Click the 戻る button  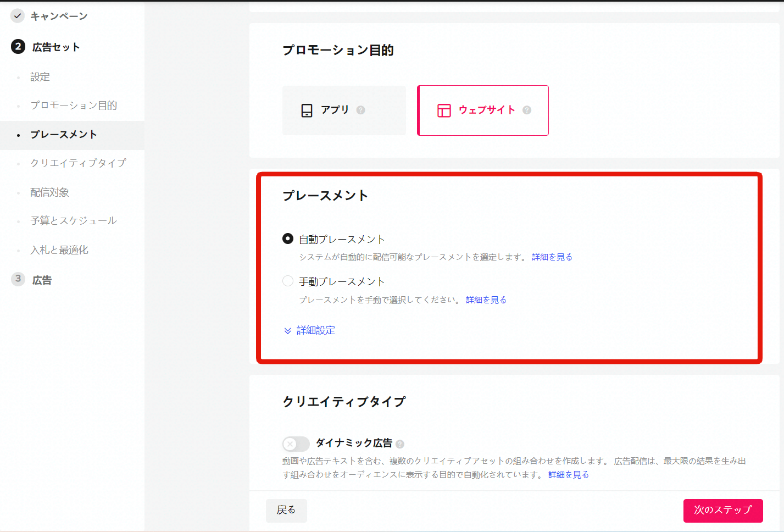[x=286, y=511]
